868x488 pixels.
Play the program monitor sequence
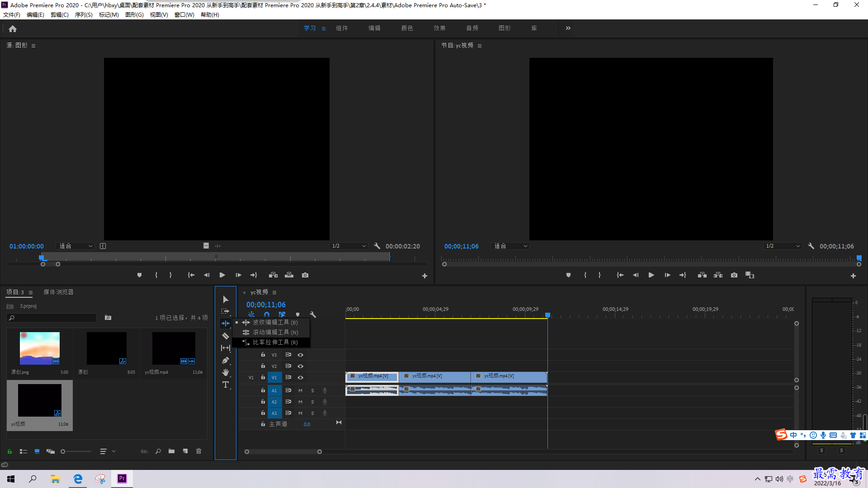pyautogui.click(x=651, y=275)
